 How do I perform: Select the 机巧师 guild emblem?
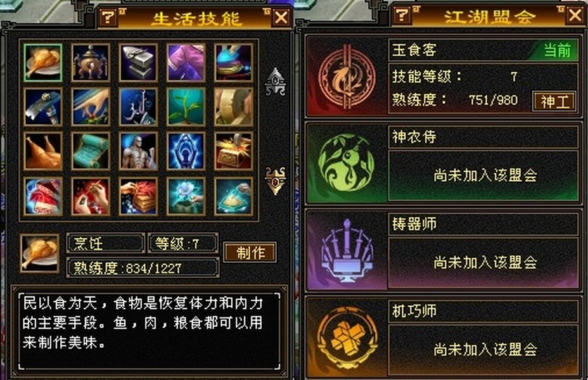point(347,339)
